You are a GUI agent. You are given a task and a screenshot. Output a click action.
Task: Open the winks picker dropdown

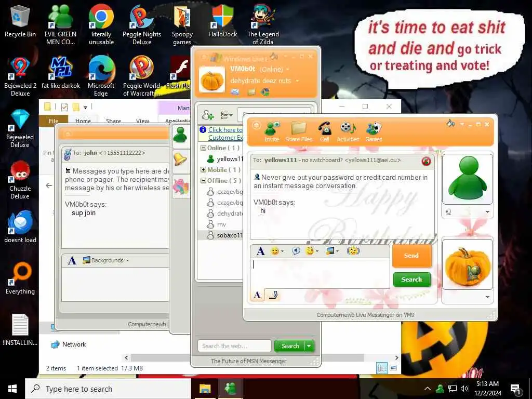tap(312, 251)
